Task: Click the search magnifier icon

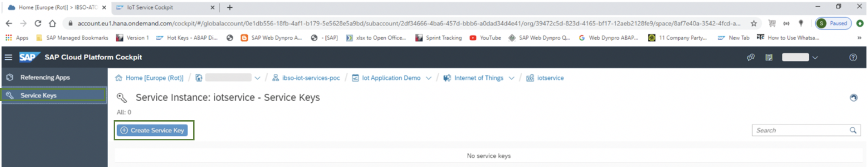Action: (853, 130)
